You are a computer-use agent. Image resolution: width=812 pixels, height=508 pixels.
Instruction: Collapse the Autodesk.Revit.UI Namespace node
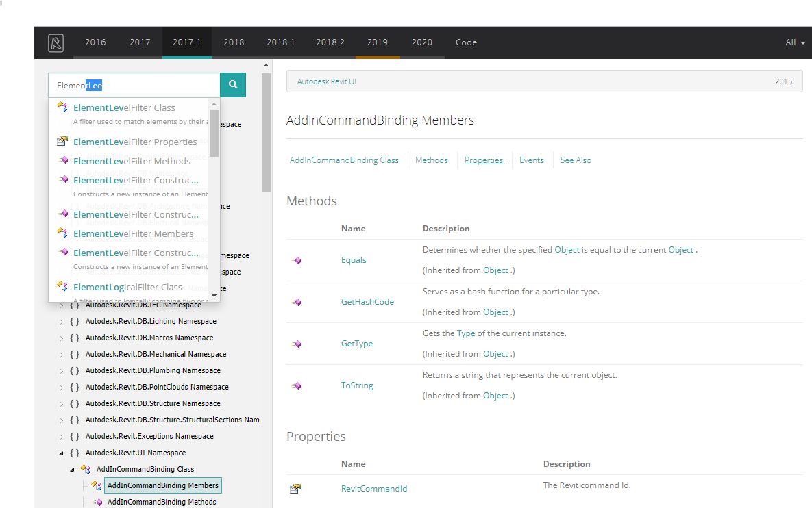click(61, 453)
